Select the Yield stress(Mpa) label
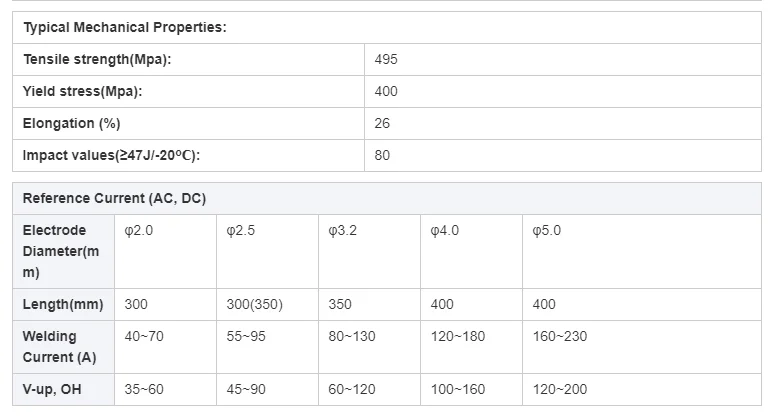777x419 pixels. [82, 91]
